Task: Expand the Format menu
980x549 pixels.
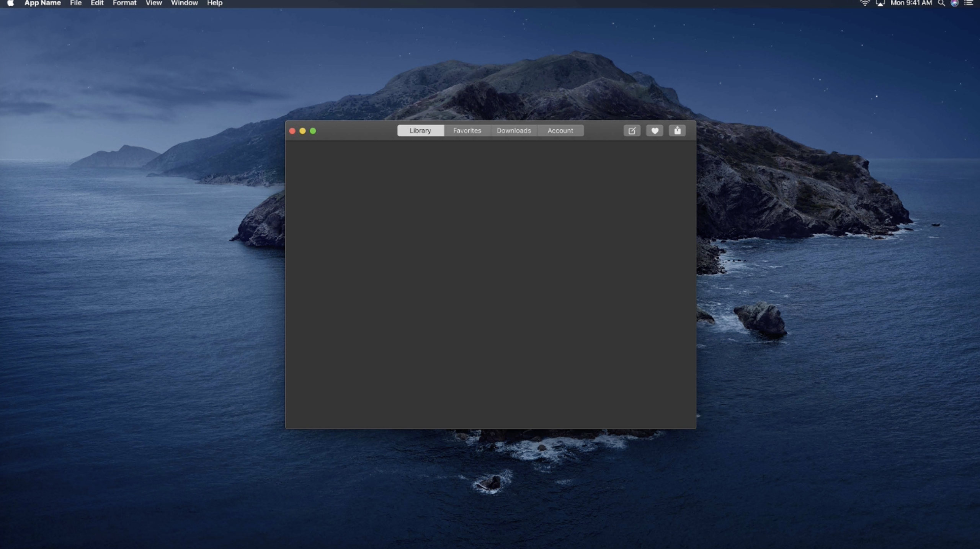Action: pyautogui.click(x=124, y=3)
